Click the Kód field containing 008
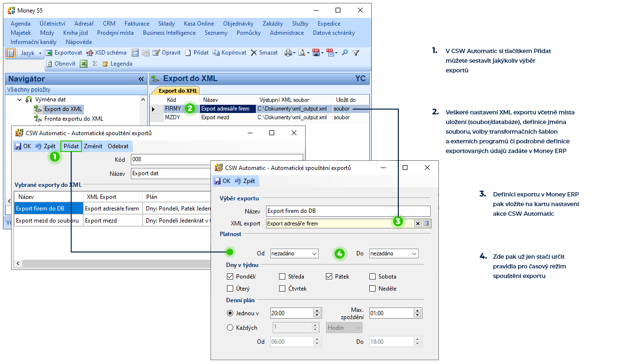618x364 pixels. (216, 159)
